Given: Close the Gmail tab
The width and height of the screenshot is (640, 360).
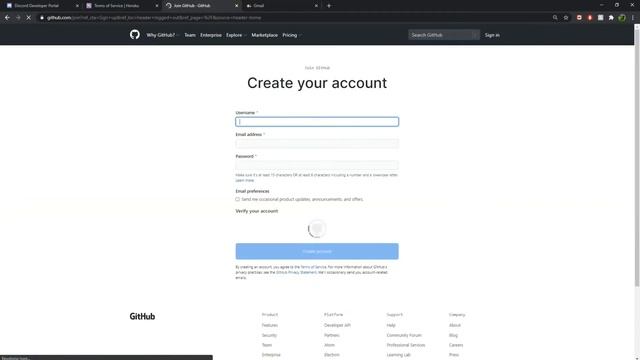Looking at the screenshot, I should point(316,6).
